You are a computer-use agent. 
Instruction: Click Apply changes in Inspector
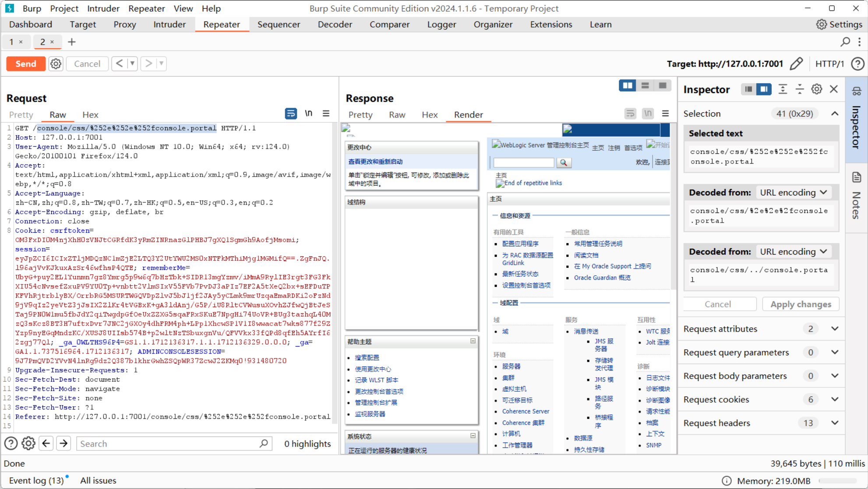[801, 305]
